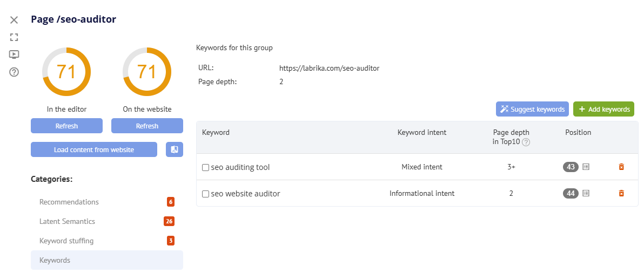Click the Suggest keywords button
Viewport: 644px width, 273px height.
532,109
